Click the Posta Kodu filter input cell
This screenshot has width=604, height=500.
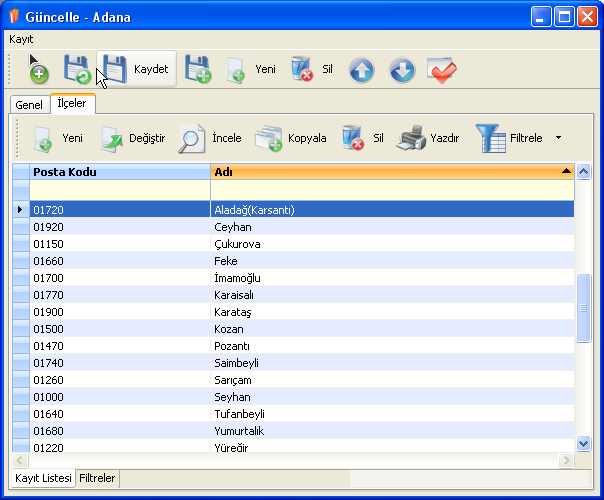(x=120, y=189)
